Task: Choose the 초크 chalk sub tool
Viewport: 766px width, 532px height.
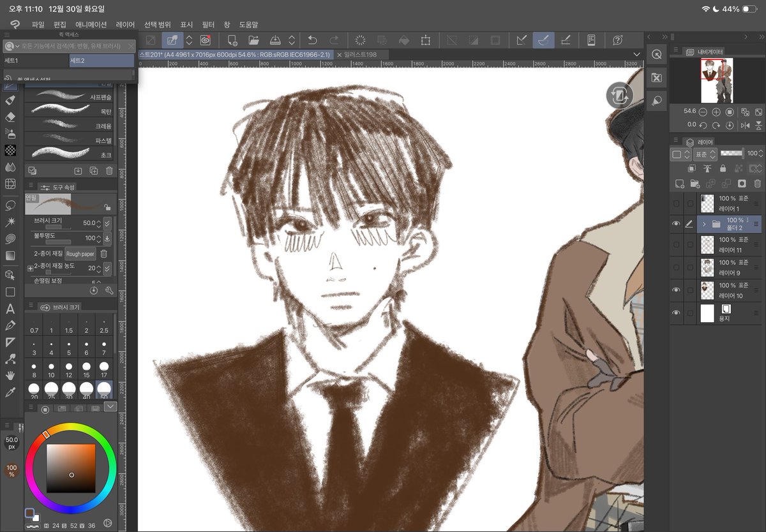Action: click(70, 154)
